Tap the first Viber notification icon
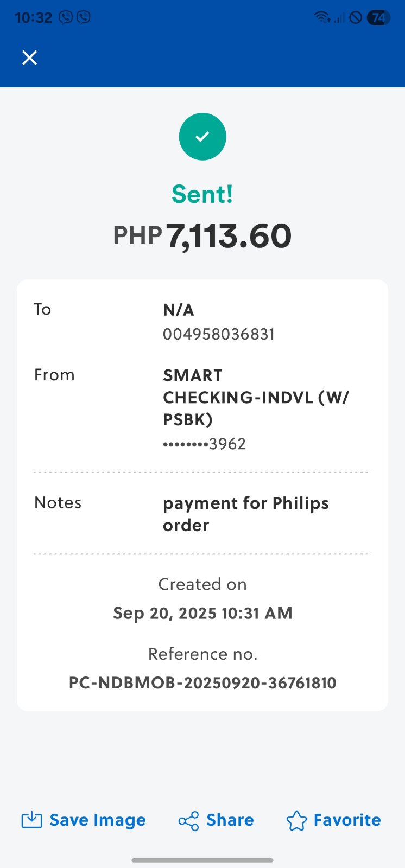This screenshot has height=868, width=405. tap(66, 17)
